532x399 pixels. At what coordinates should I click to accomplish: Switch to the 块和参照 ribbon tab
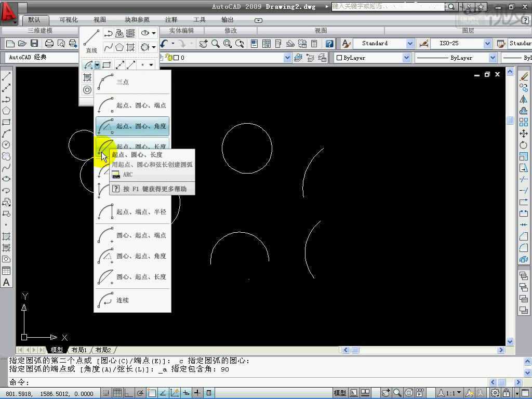click(137, 20)
